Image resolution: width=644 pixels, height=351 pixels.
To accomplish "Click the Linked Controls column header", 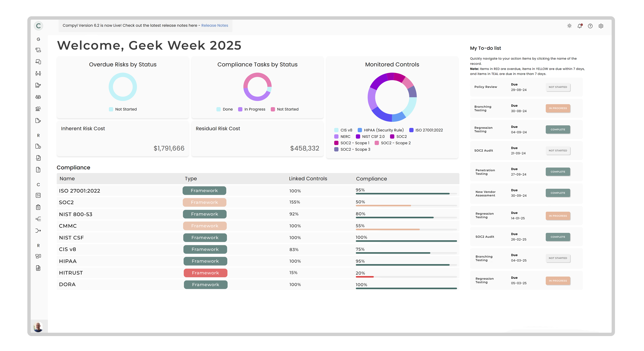I will click(x=308, y=179).
